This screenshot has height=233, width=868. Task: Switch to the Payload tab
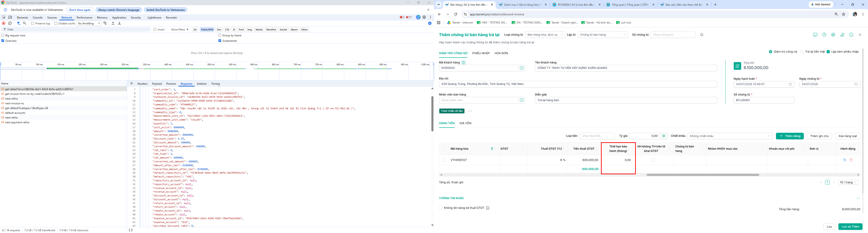click(x=157, y=84)
